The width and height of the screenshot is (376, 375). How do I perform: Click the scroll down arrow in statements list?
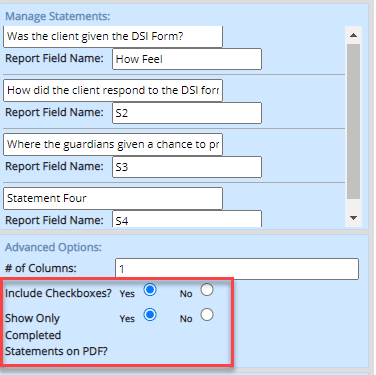click(x=354, y=218)
